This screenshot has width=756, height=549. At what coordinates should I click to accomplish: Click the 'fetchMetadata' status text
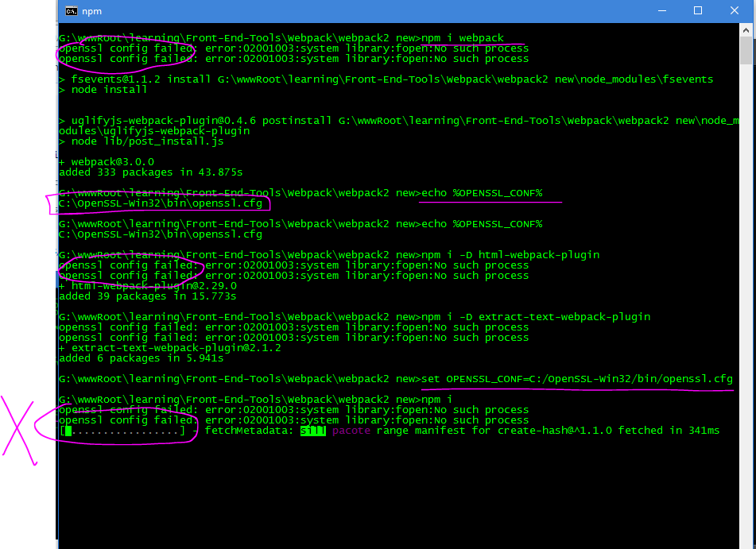click(245, 430)
